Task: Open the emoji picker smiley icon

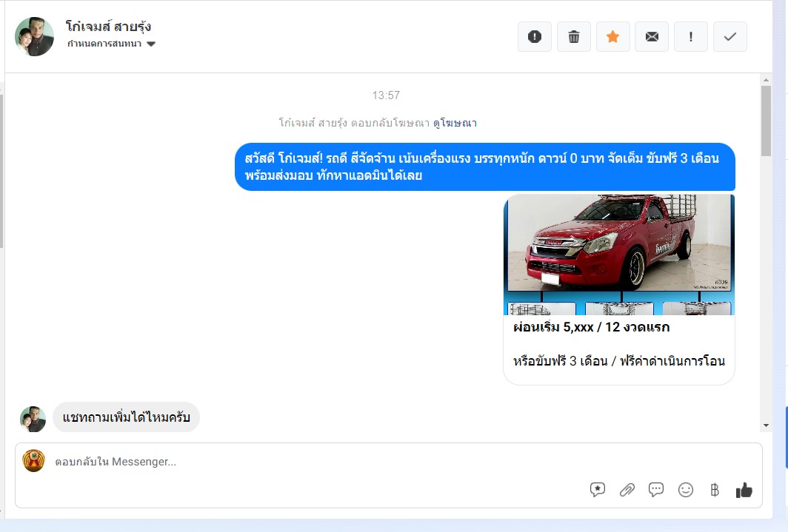Action: click(686, 489)
